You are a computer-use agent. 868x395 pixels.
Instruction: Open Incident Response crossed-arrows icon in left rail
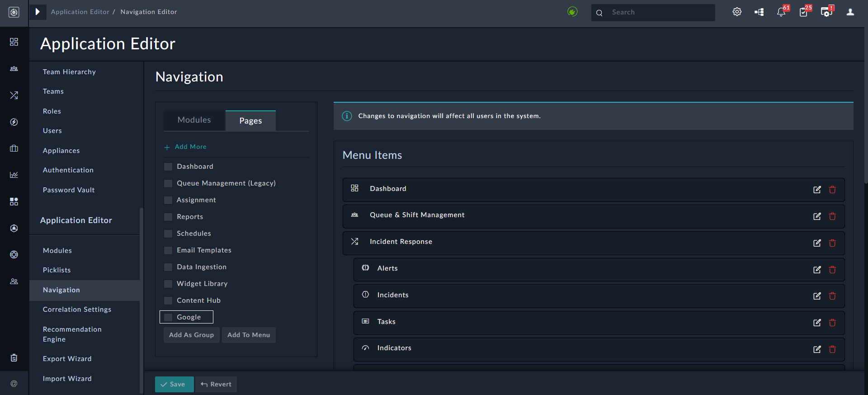coord(14,95)
